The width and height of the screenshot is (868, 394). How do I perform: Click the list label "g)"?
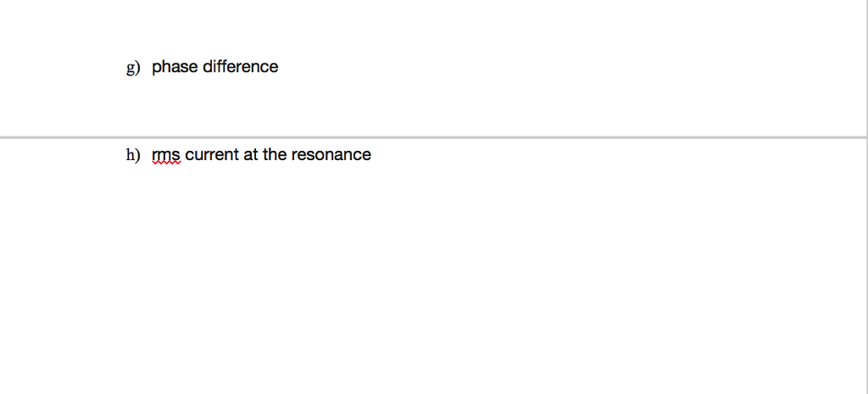133,68
